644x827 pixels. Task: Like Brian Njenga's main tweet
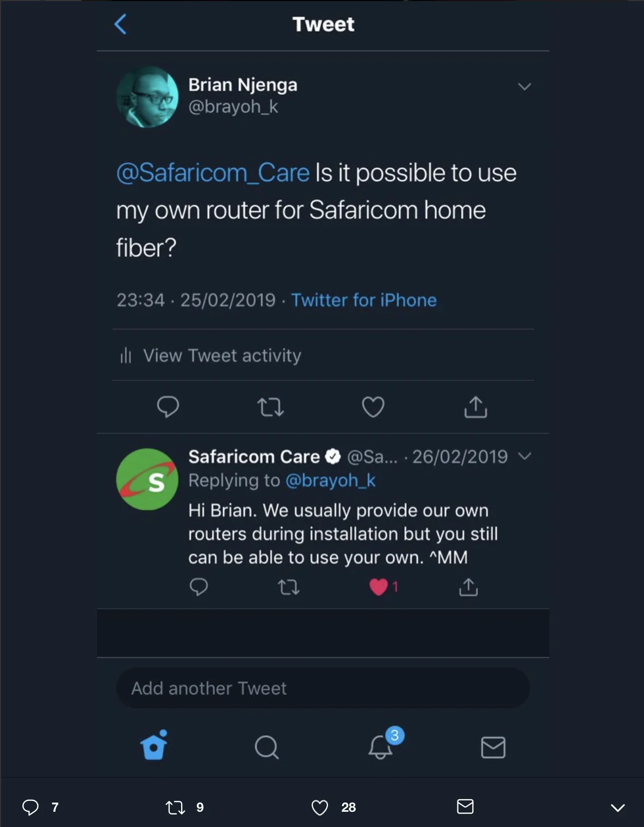click(373, 407)
